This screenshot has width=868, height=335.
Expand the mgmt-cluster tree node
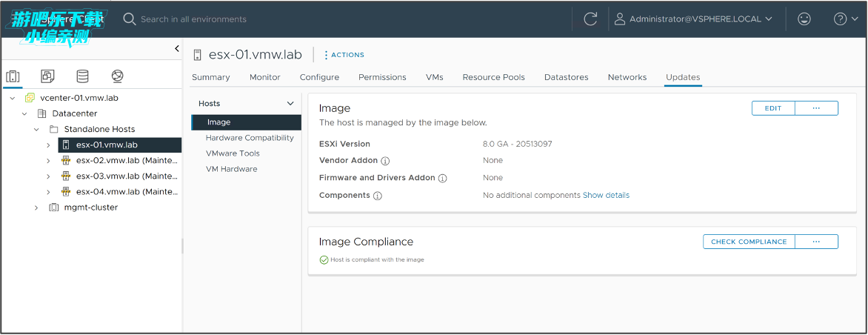coord(36,208)
